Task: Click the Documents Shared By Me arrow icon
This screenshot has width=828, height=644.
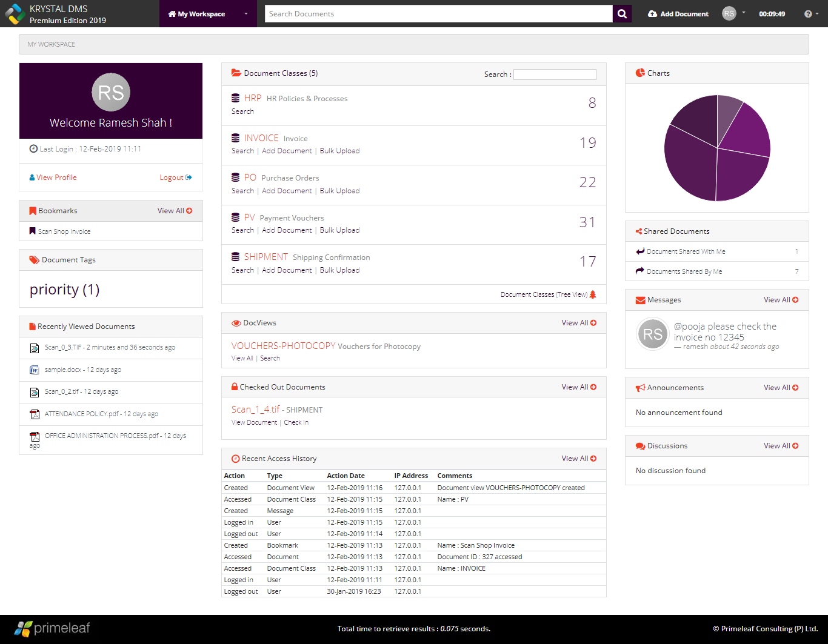Action: [x=640, y=271]
